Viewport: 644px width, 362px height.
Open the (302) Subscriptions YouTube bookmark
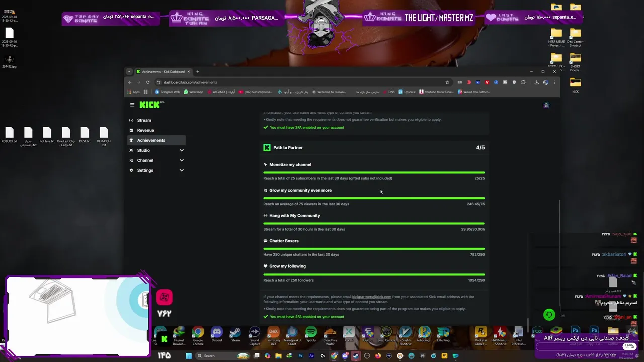pyautogui.click(x=256, y=92)
